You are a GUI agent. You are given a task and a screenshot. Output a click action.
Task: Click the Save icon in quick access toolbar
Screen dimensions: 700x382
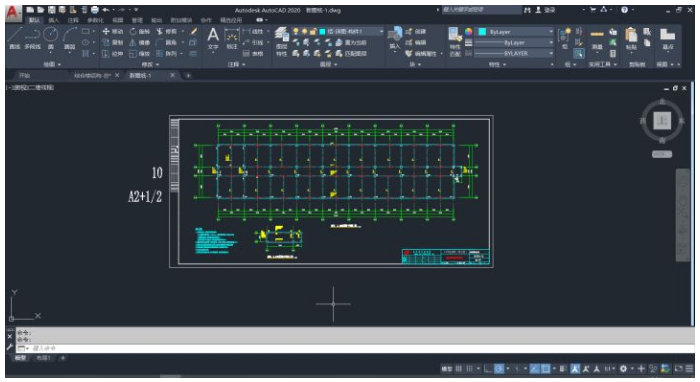(52, 10)
